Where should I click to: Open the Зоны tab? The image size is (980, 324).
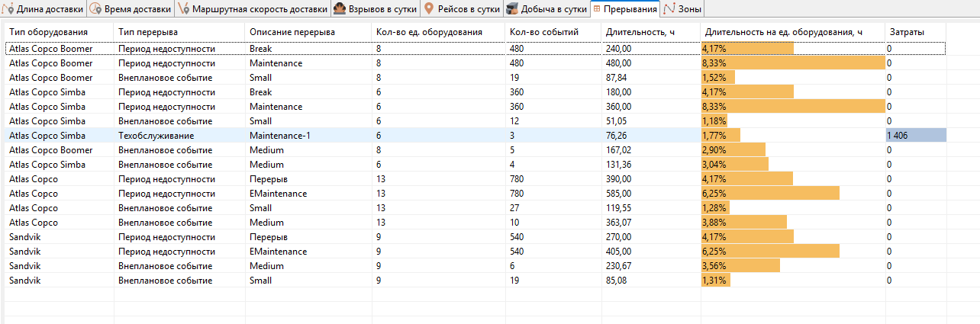[x=683, y=9]
